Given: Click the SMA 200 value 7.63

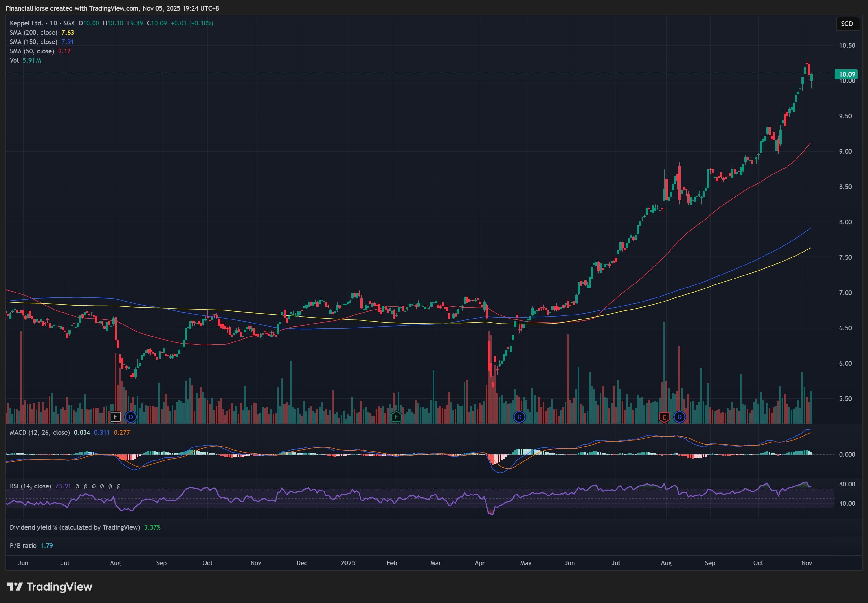Looking at the screenshot, I should coord(68,33).
